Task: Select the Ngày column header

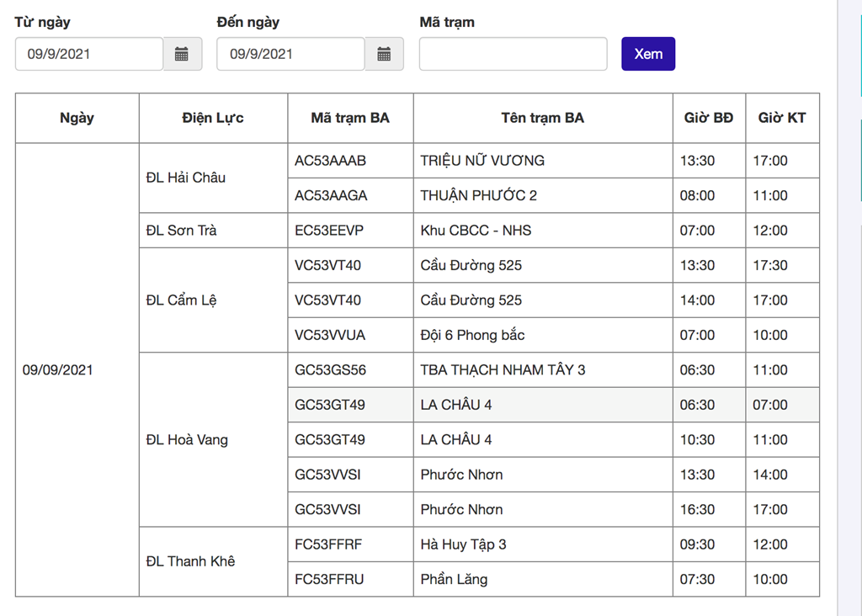Action: point(77,118)
